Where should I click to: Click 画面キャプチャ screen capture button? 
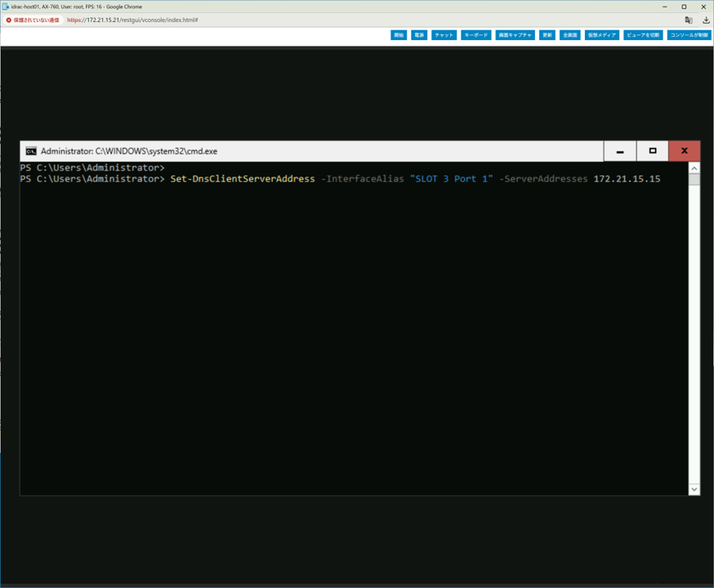(515, 35)
